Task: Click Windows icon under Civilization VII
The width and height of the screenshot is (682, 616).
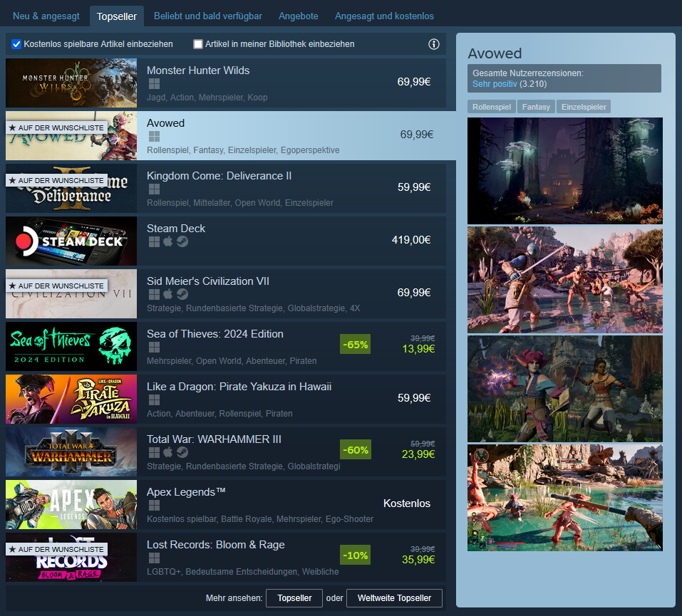Action: point(154,294)
